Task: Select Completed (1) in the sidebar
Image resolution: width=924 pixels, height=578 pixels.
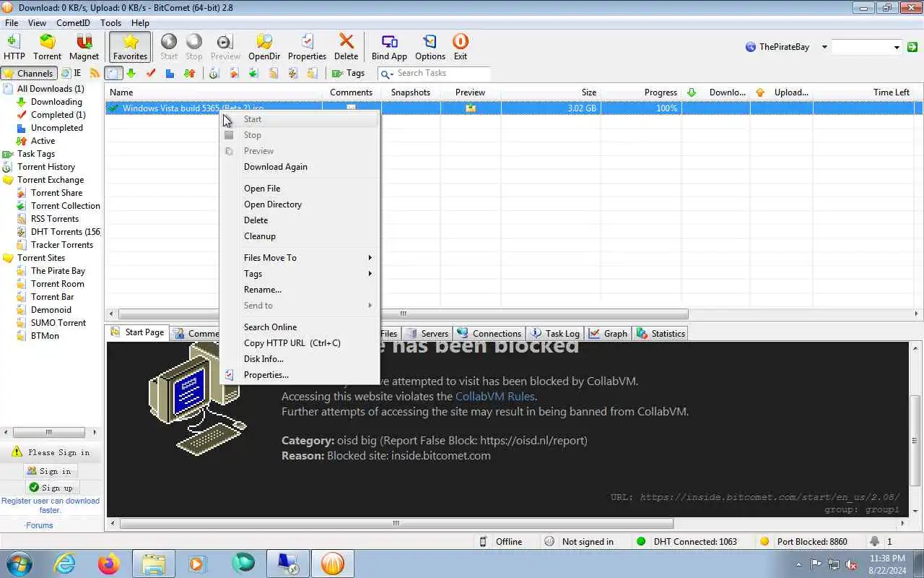Action: point(58,115)
